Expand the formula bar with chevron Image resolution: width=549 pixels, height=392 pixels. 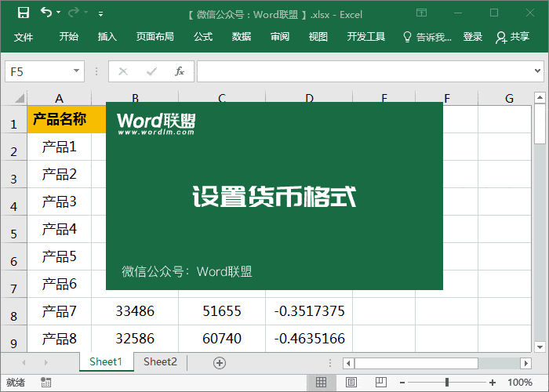537,71
